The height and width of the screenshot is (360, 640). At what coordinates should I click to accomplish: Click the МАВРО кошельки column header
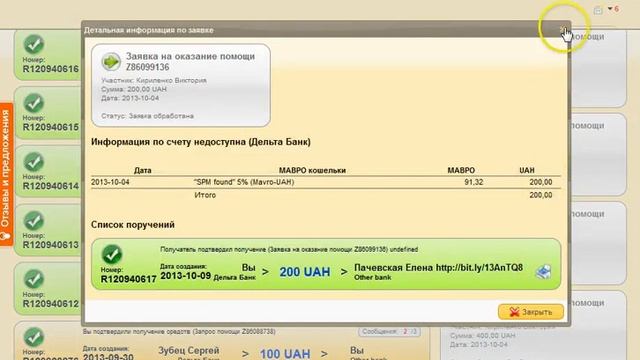tap(312, 170)
